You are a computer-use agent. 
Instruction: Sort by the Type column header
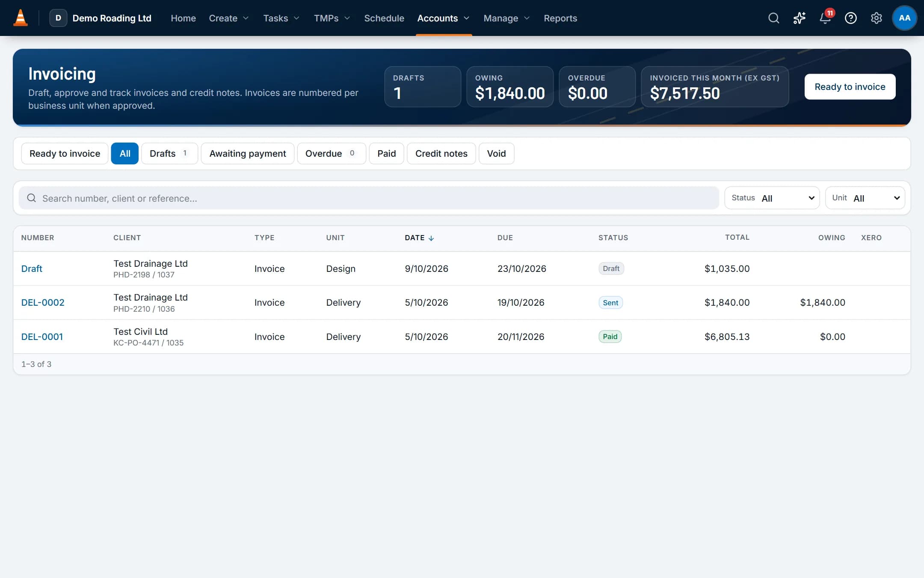(264, 238)
